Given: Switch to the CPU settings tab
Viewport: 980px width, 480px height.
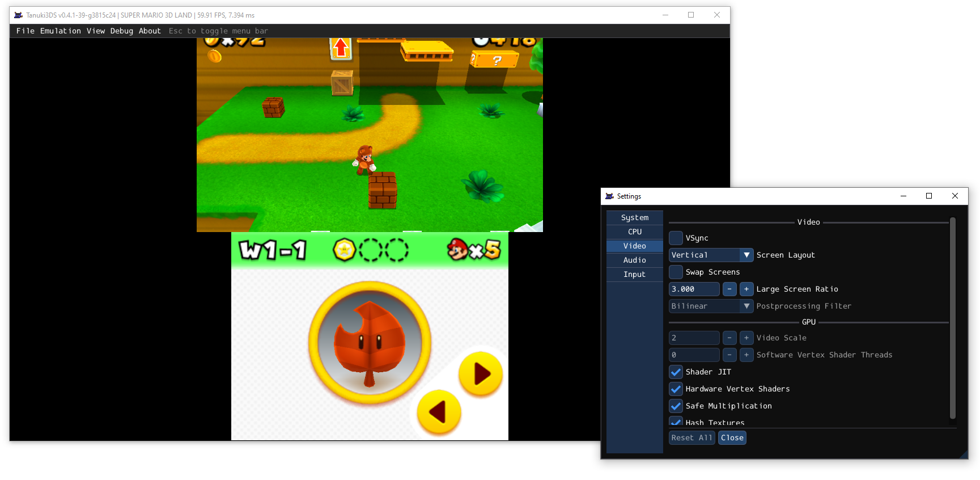Looking at the screenshot, I should click(x=635, y=232).
